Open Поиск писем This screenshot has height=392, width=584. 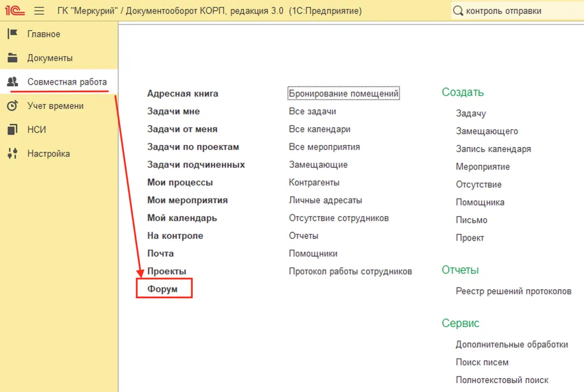click(x=482, y=362)
